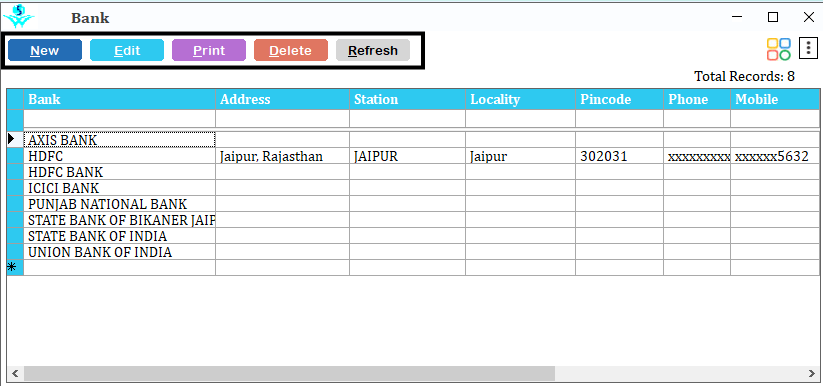Select the HDFC row bank name

120,156
